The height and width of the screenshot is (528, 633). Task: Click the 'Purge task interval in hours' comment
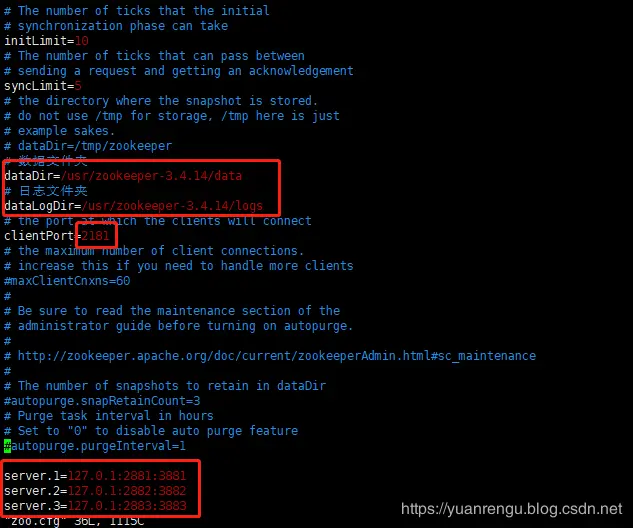pyautogui.click(x=109, y=416)
